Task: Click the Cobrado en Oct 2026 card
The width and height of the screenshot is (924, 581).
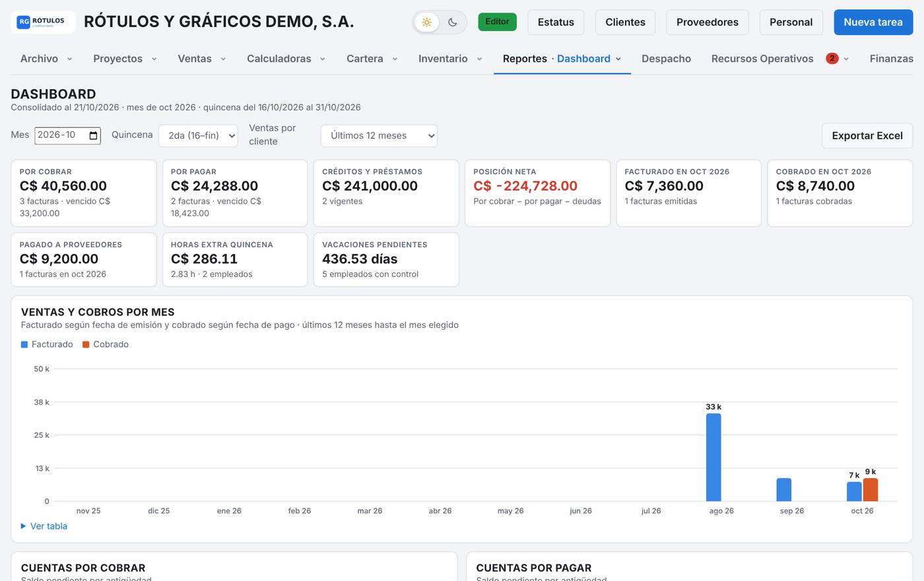Action: (840, 193)
